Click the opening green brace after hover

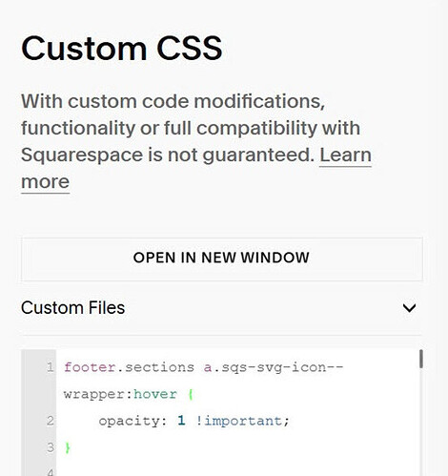[x=191, y=395]
